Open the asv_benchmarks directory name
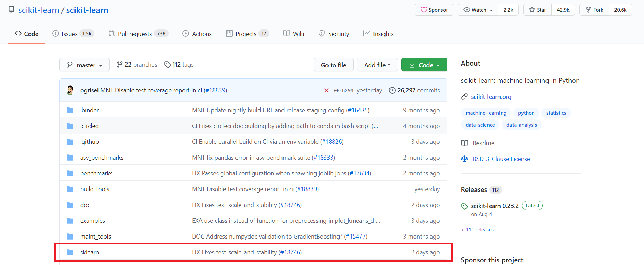Screen dimensions: 644x265 (x=102, y=158)
